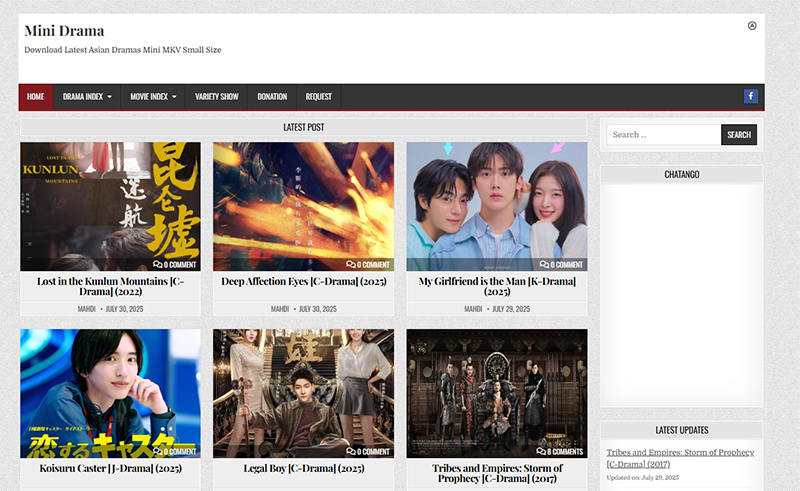Open the Mini Drama site title link
Image resolution: width=800 pixels, height=491 pixels.
pyautogui.click(x=64, y=31)
